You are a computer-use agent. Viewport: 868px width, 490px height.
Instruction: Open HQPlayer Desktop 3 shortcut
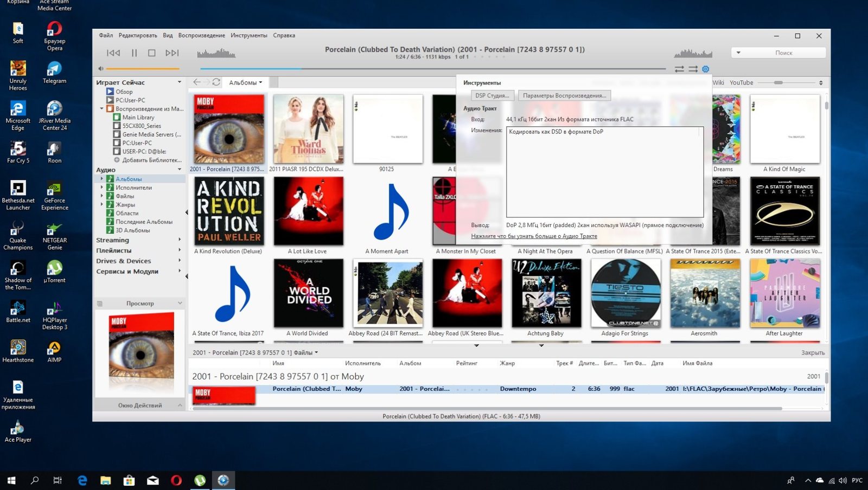coord(54,315)
